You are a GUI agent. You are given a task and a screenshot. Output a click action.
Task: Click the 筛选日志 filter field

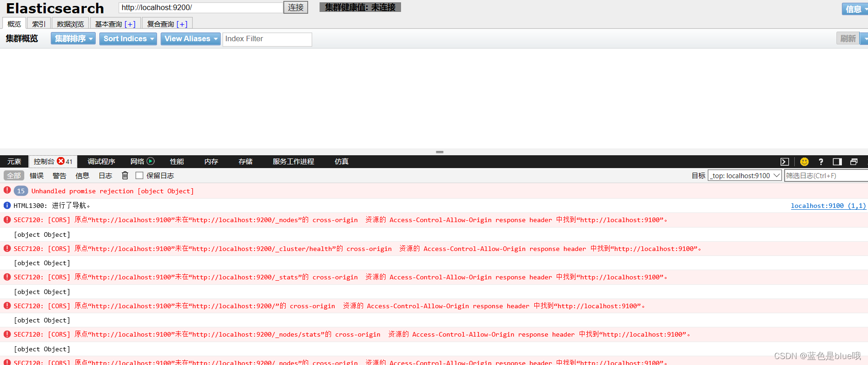point(826,175)
